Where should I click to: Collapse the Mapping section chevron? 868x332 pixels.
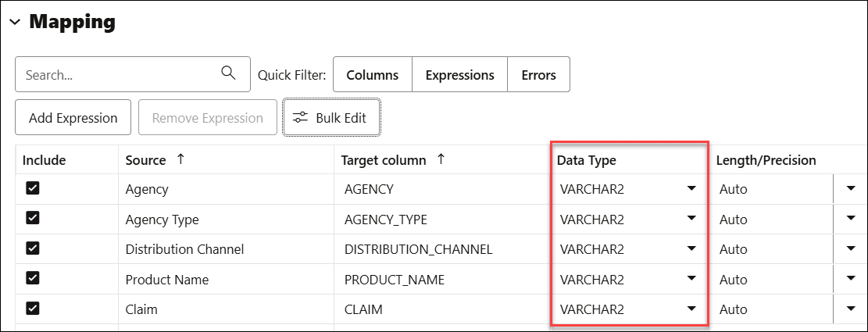tap(14, 23)
